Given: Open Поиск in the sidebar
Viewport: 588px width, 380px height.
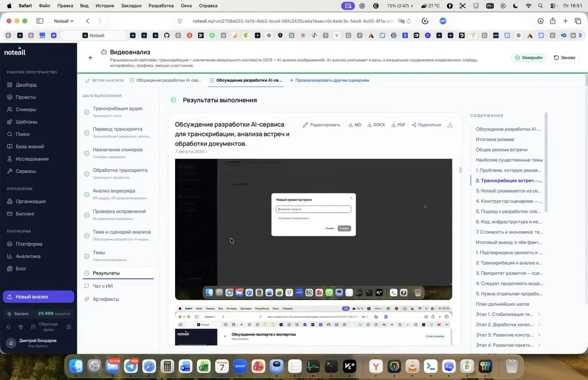Looking at the screenshot, I should 23,134.
